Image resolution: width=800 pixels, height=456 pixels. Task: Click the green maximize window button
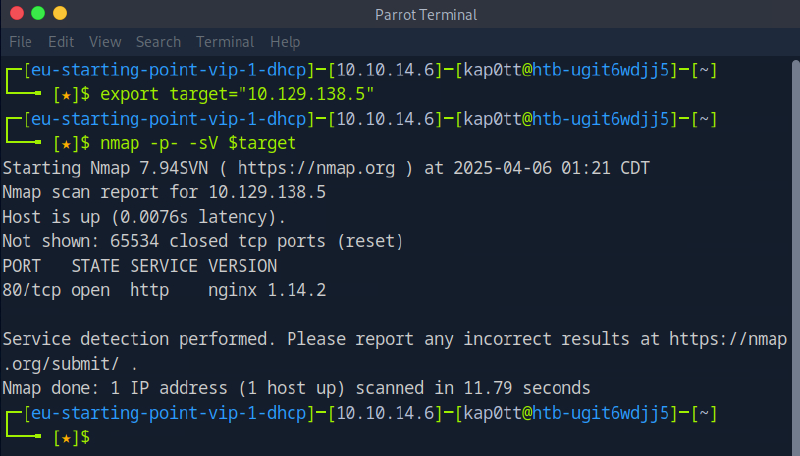point(39,14)
